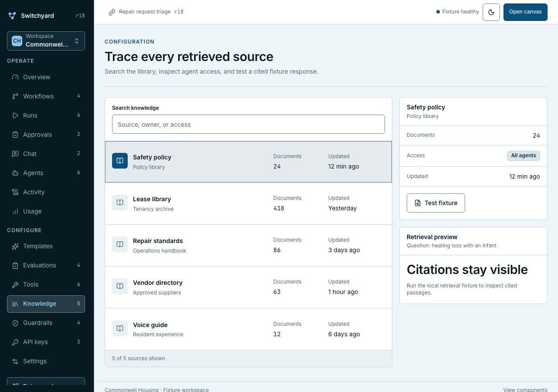This screenshot has height=392, width=558.
Task: Click the Activity log icon
Action: click(x=15, y=192)
